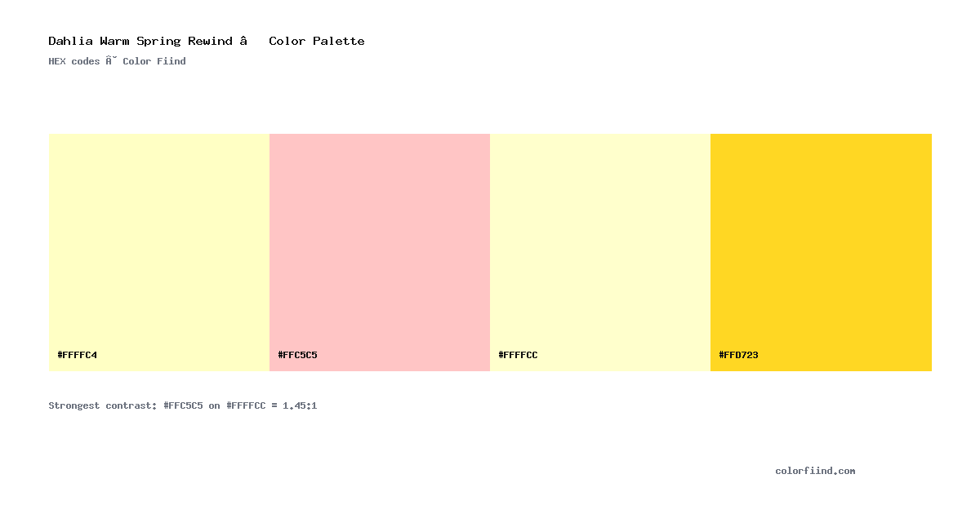The height and width of the screenshot is (514, 980).
Task: Click the #FFFFC4 hex code label
Action: click(x=78, y=355)
